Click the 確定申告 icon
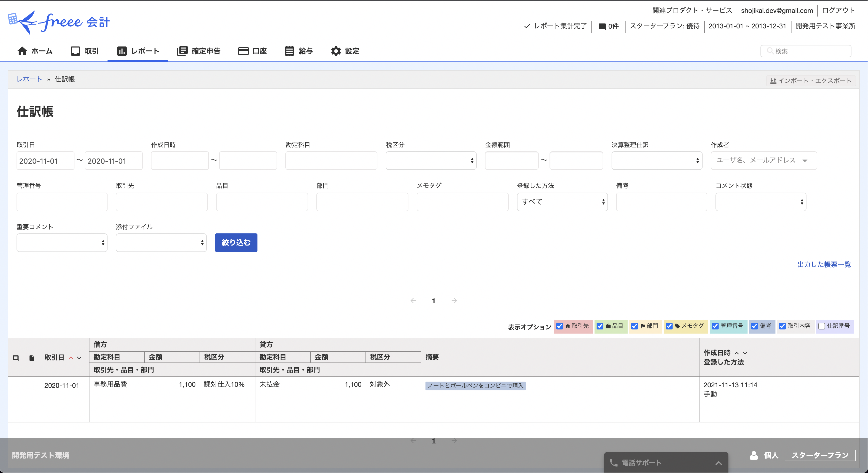This screenshot has height=473, width=868. point(182,51)
